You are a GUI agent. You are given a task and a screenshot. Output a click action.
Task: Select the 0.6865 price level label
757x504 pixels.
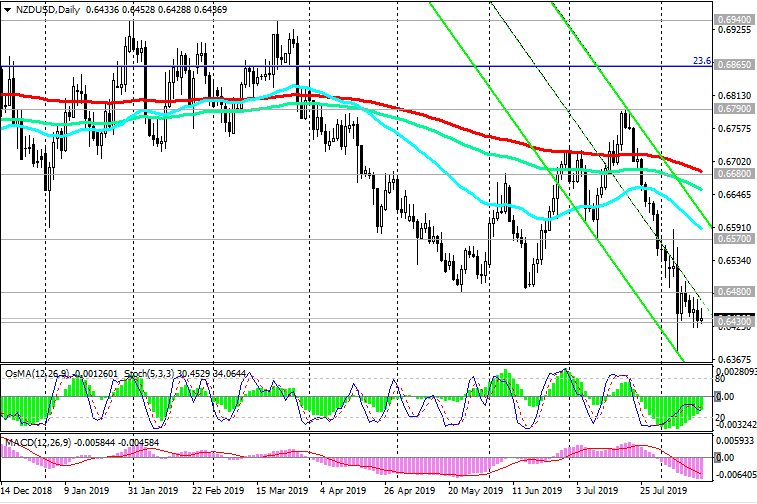734,62
